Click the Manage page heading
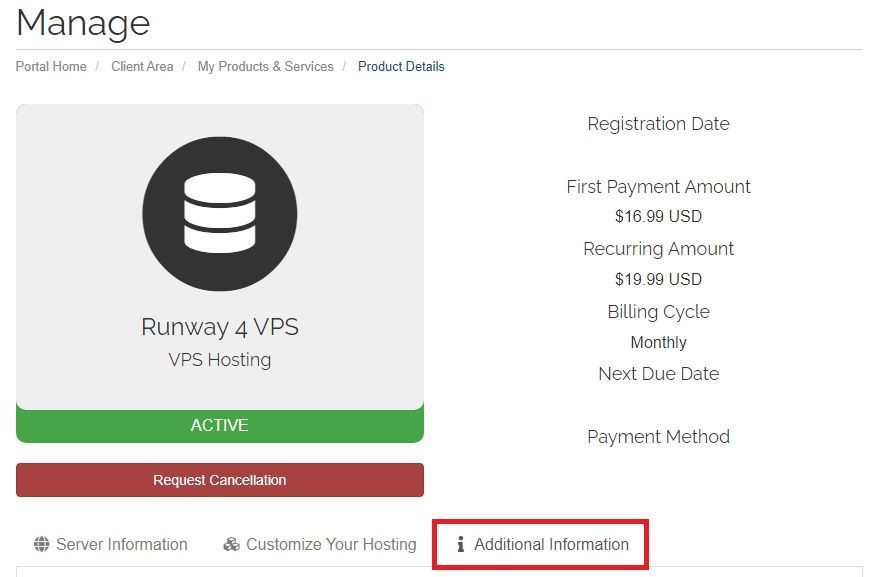The height and width of the screenshot is (577, 877). tap(83, 23)
